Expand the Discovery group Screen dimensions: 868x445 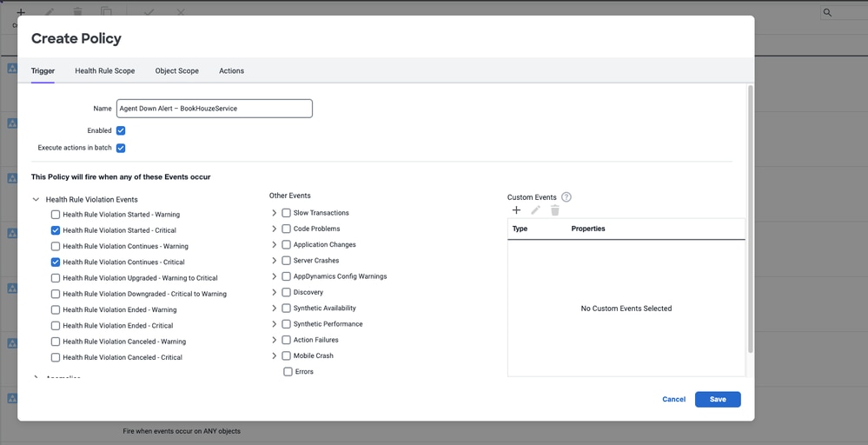[x=274, y=292]
